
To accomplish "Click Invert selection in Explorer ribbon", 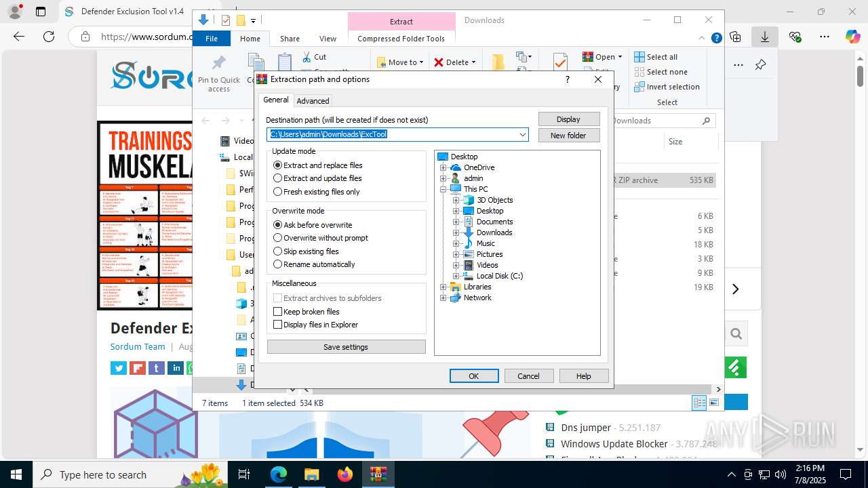I will [667, 87].
